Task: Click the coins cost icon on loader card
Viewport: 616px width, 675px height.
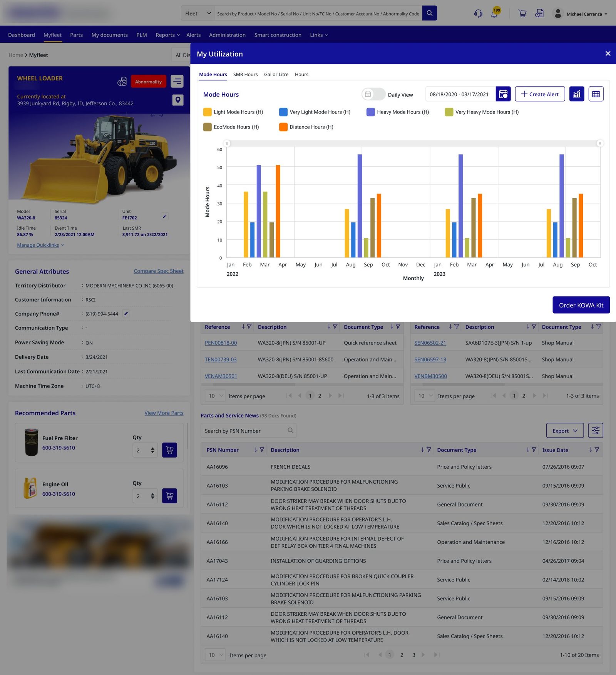Action: [x=122, y=81]
